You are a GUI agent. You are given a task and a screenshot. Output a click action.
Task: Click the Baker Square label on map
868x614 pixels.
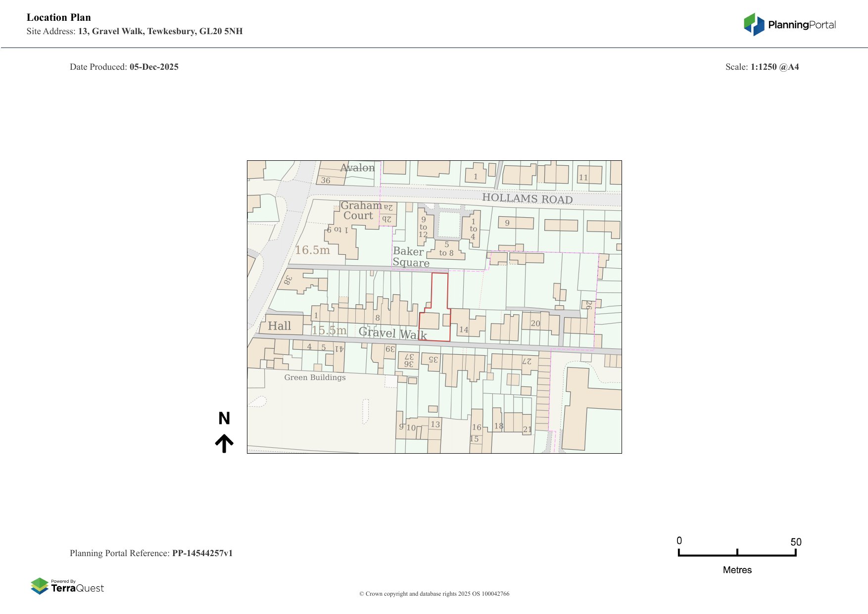410,257
